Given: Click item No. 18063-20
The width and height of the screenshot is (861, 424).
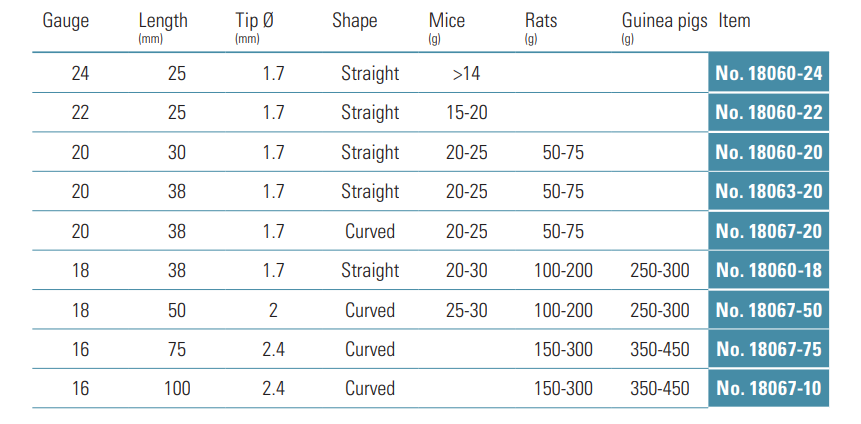Looking at the screenshot, I should click(x=769, y=191).
